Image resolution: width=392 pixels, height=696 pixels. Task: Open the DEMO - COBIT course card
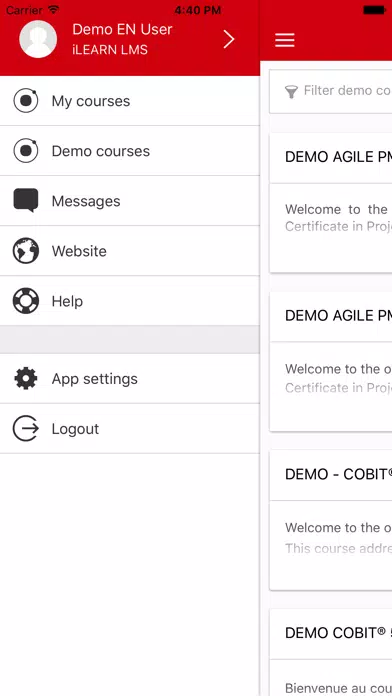(x=331, y=520)
